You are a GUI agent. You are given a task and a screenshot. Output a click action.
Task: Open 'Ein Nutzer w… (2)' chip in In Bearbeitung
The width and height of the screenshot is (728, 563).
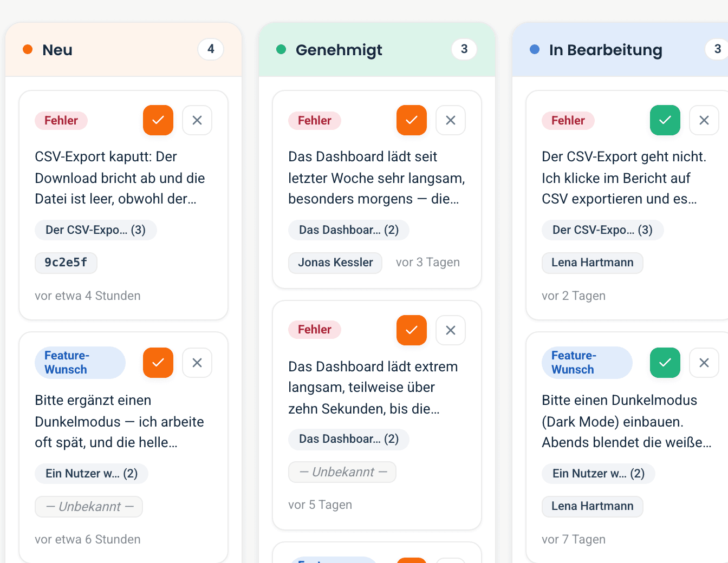coord(599,474)
